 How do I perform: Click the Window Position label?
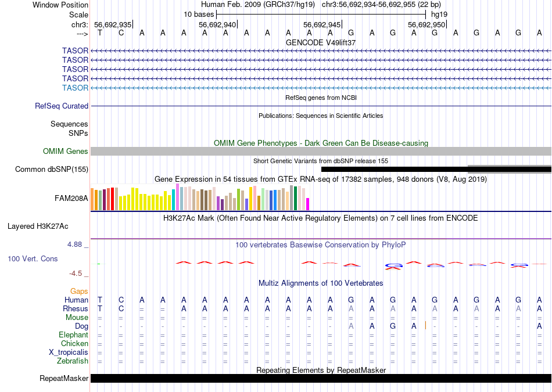coord(60,5)
